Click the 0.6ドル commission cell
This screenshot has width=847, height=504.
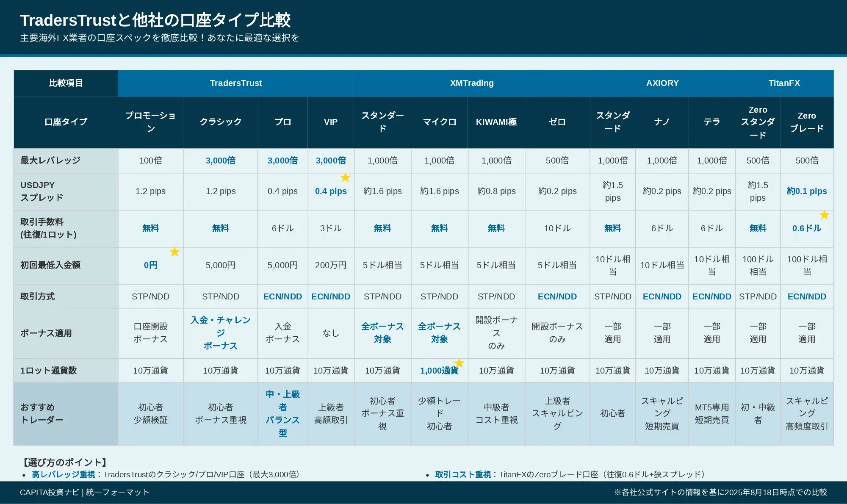click(x=807, y=228)
